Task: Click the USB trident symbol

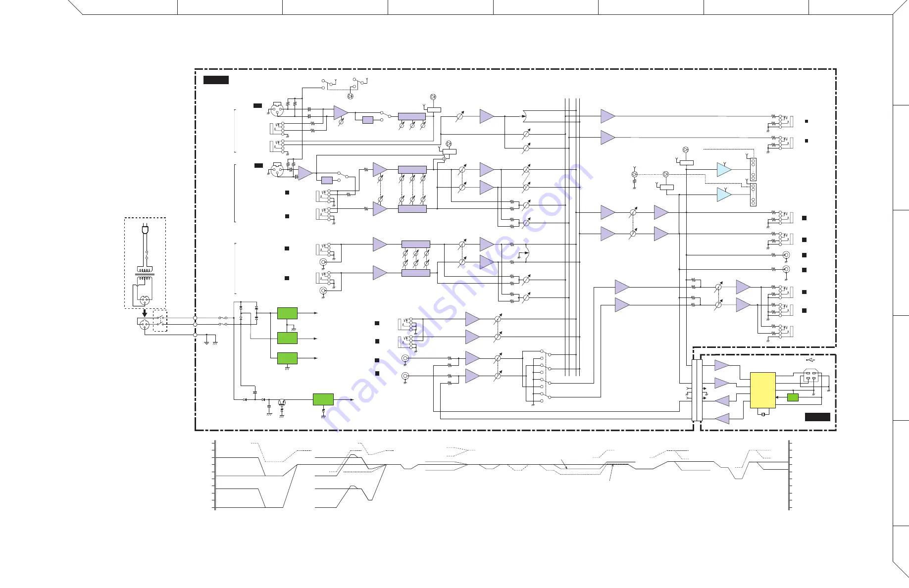Action: tap(810, 360)
